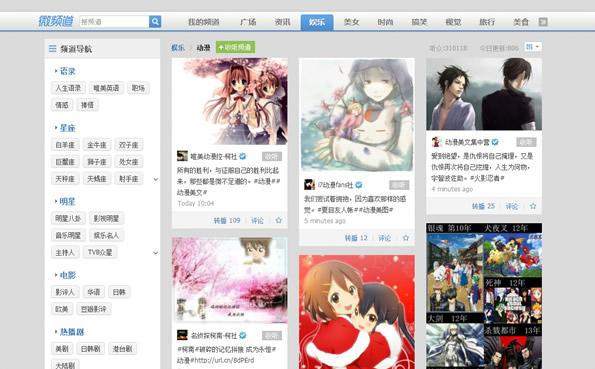Screen dimensions: 595x369
Task: Switch to the 资讯 tab
Action: click(283, 22)
